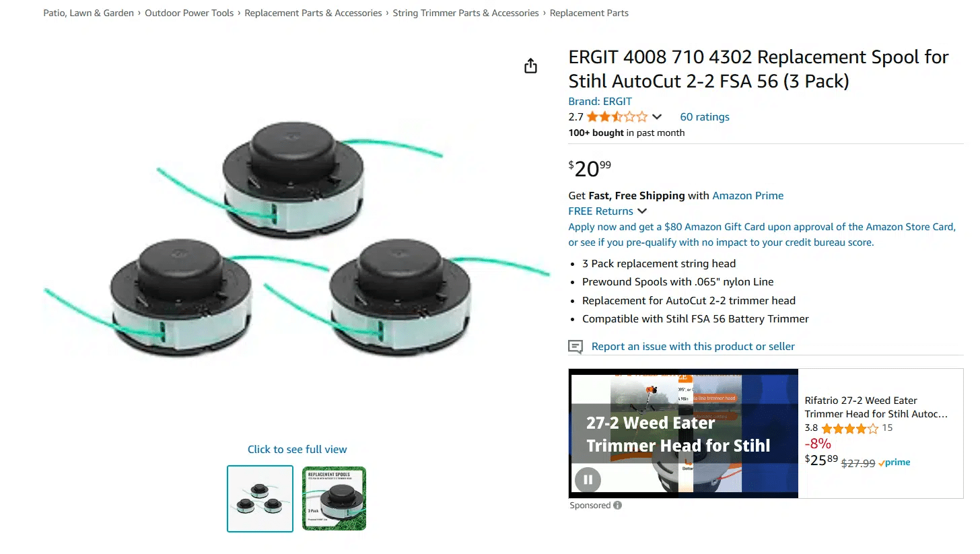Pause the sponsored video ad

tap(588, 480)
